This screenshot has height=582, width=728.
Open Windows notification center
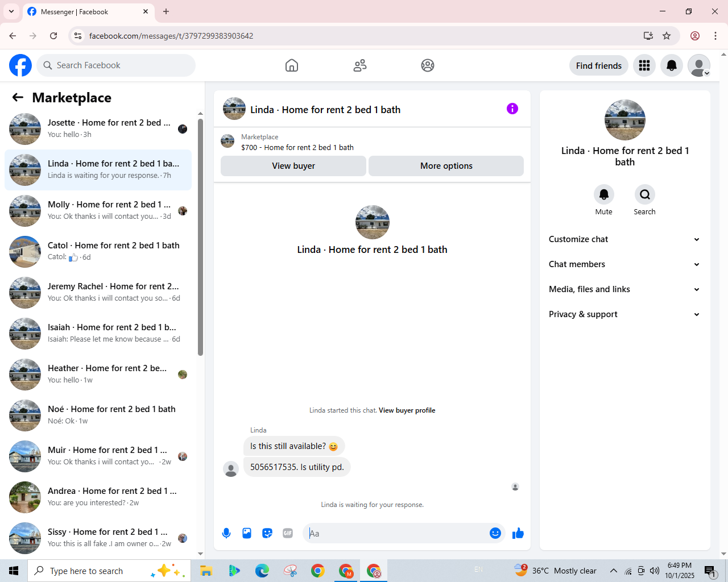tap(710, 571)
